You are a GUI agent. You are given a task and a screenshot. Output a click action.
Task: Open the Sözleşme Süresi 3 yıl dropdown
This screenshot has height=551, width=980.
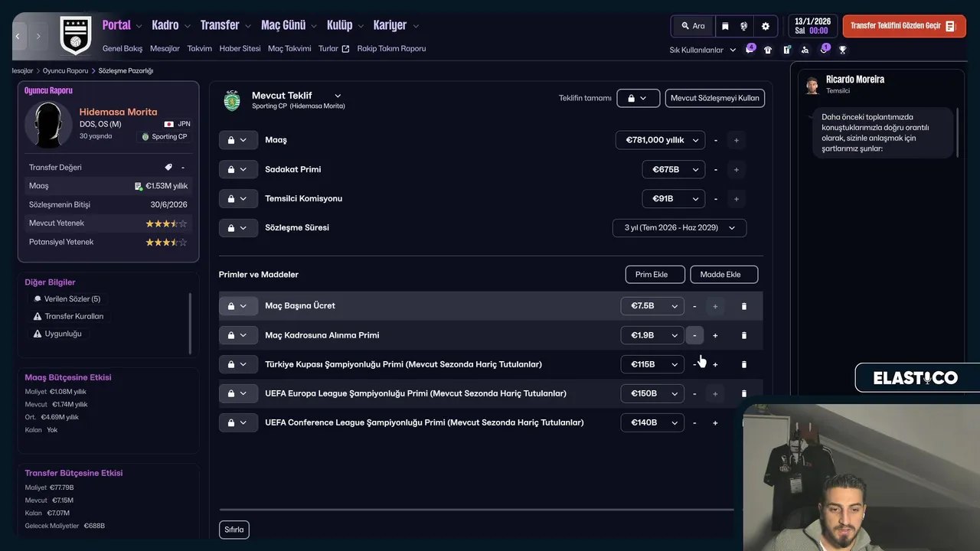pyautogui.click(x=679, y=227)
